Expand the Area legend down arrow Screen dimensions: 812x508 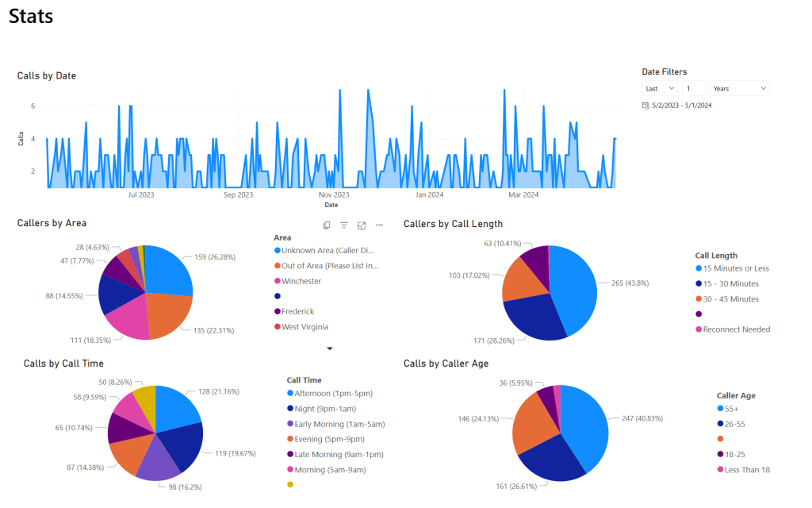click(329, 348)
